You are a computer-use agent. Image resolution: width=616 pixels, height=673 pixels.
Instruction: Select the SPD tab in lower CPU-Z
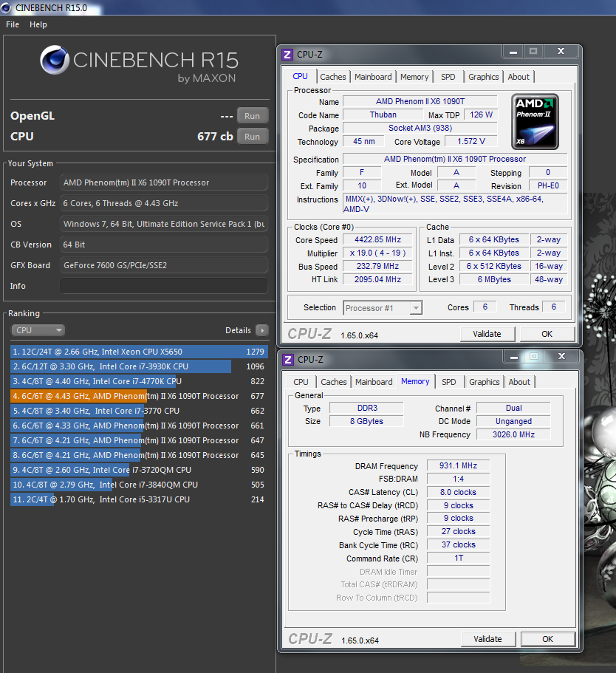[x=448, y=382]
